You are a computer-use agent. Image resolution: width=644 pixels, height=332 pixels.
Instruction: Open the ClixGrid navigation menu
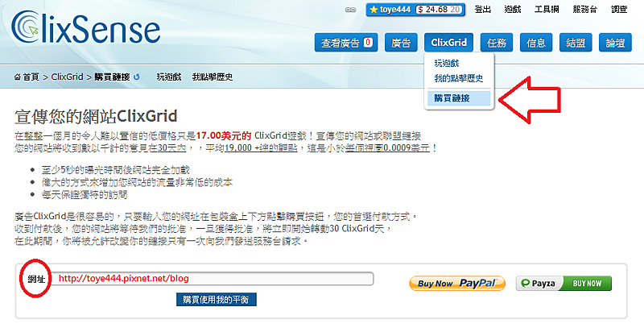coord(448,43)
